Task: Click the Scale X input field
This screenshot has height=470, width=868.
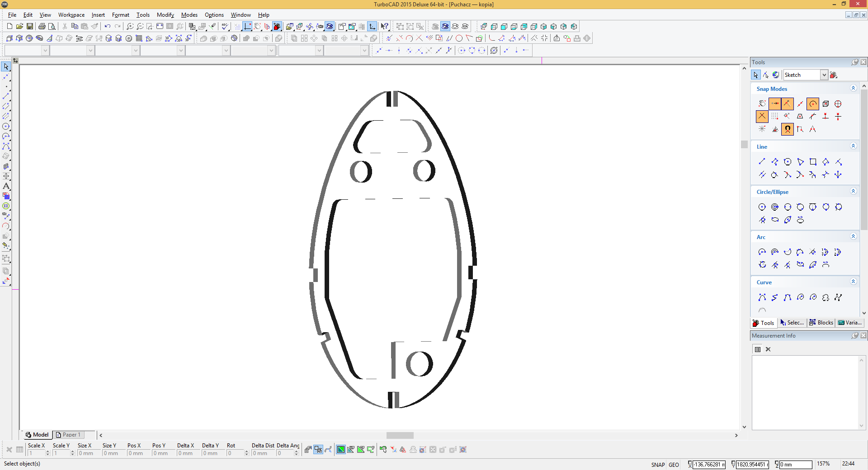Action: coord(37,453)
